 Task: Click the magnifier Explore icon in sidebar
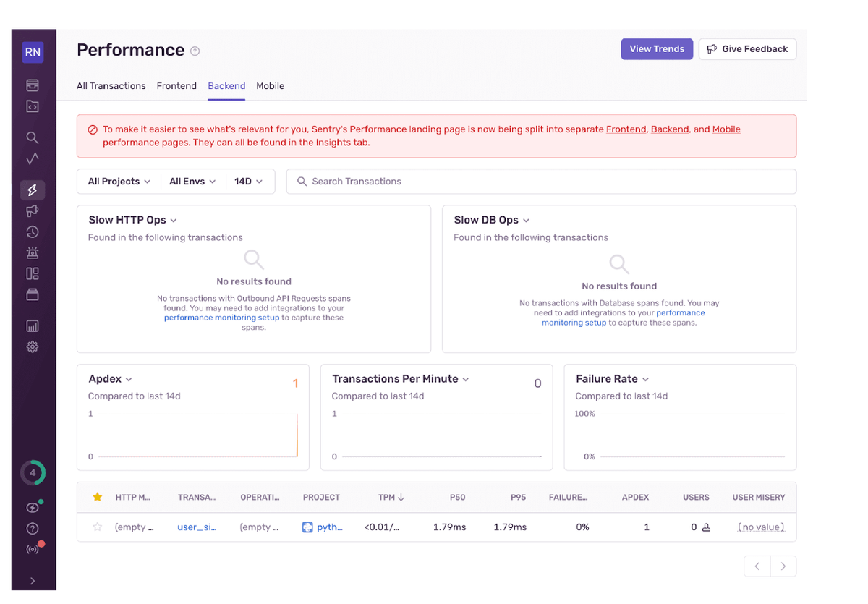(33, 137)
